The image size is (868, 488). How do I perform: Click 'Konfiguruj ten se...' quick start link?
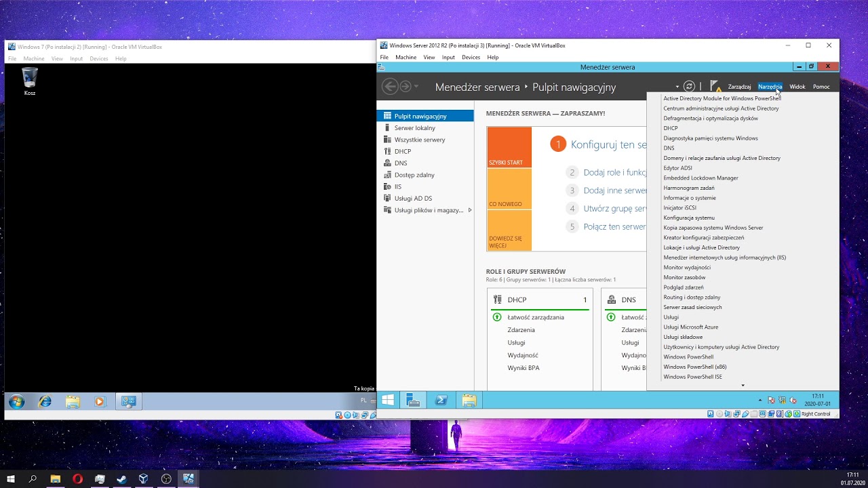pyautogui.click(x=608, y=144)
